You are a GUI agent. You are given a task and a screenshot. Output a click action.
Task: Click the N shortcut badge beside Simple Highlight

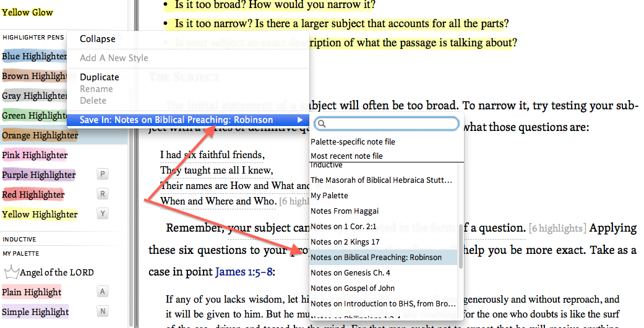[102, 311]
